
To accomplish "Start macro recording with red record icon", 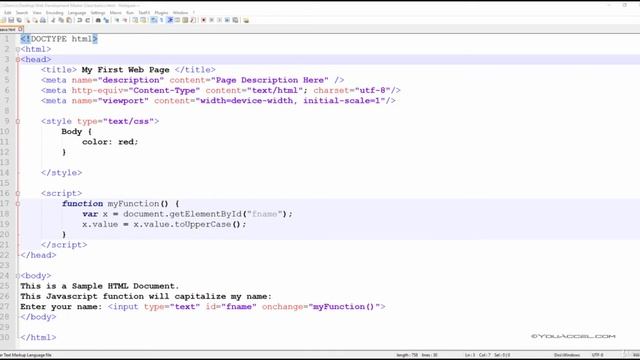I will (204, 20).
